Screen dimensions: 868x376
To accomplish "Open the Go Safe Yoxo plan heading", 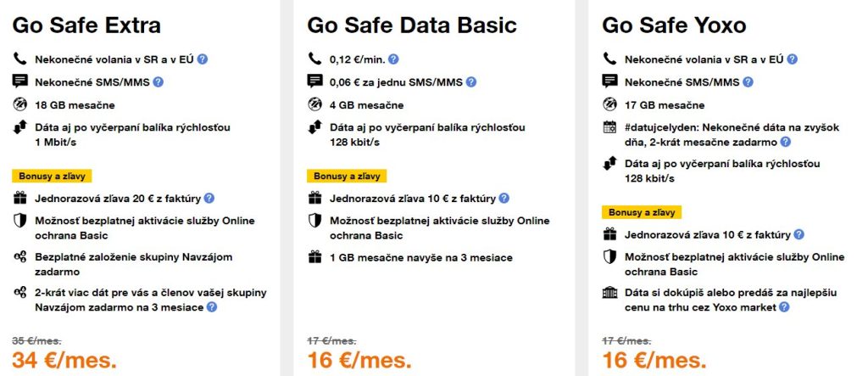I will pyautogui.click(x=674, y=25).
